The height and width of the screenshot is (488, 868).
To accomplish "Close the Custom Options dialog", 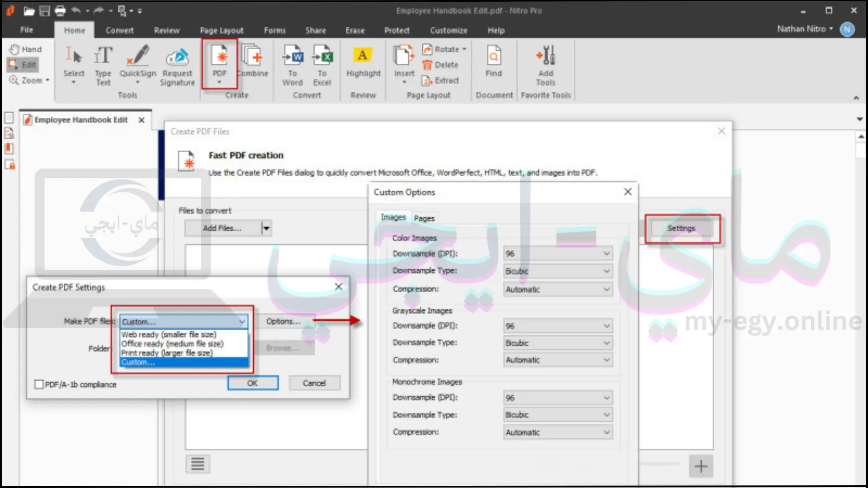I will pos(627,192).
